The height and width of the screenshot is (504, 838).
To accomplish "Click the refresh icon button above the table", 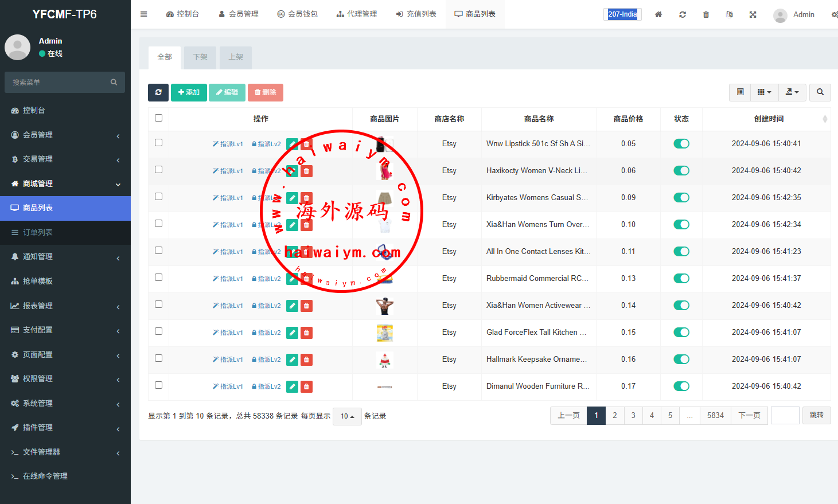I will click(158, 92).
